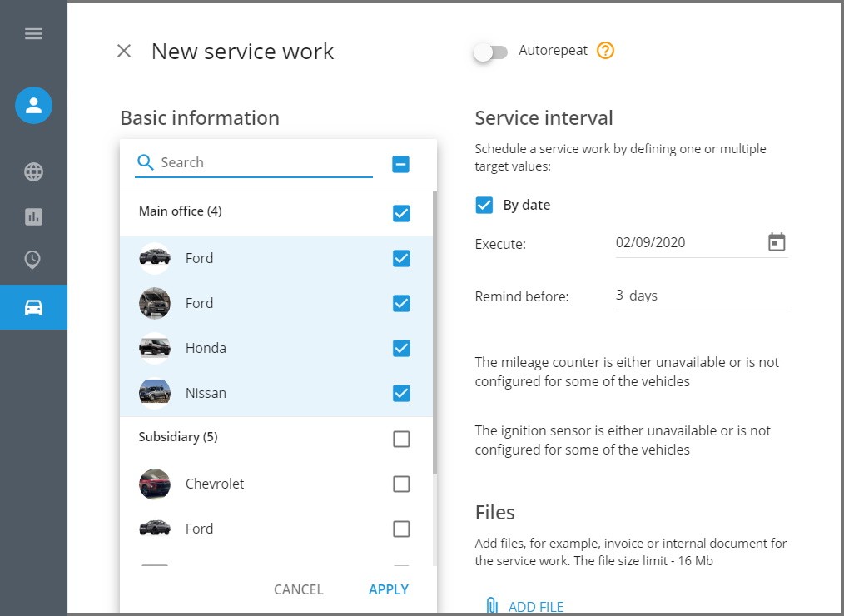
Task: Open the reports chart icon
Action: (33, 217)
